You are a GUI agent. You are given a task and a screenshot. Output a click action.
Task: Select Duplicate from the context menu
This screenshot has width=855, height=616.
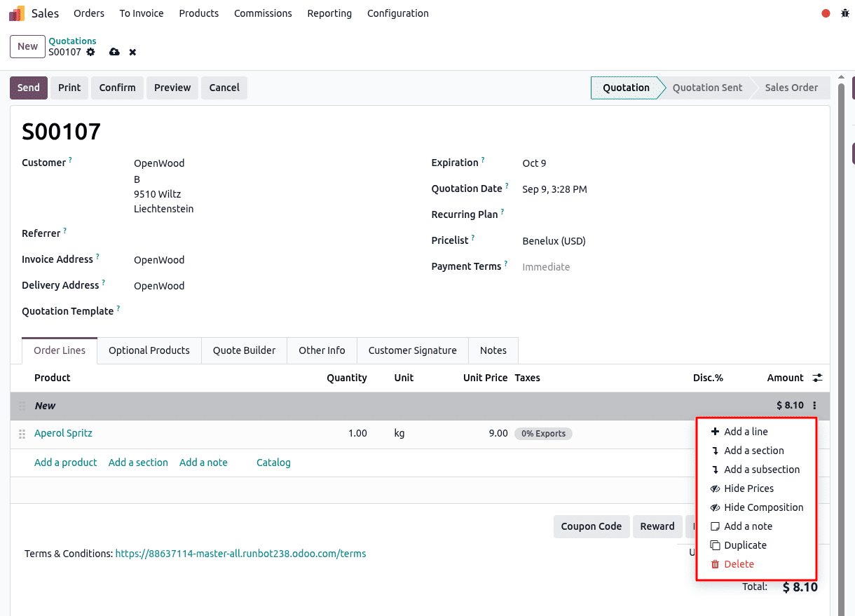745,545
